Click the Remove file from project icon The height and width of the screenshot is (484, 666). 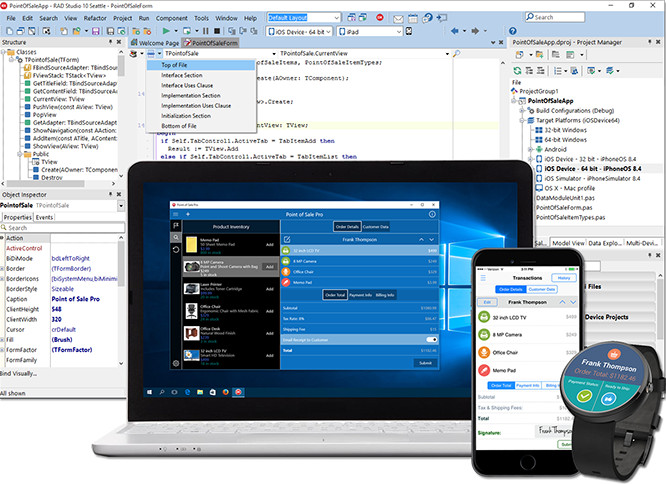click(x=147, y=31)
